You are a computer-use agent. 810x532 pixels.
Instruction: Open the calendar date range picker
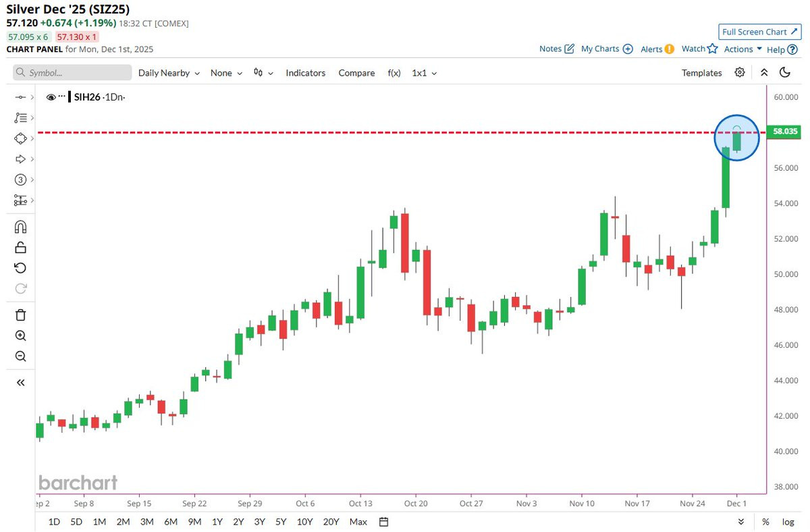383,521
